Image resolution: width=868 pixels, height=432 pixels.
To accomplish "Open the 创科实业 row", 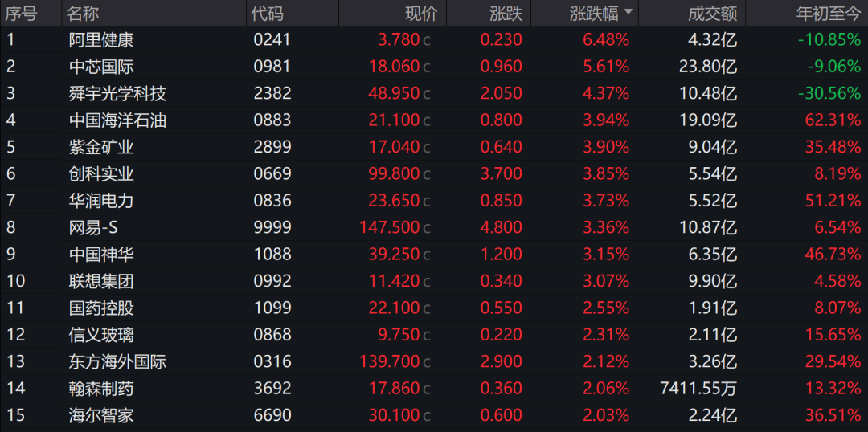I will pyautogui.click(x=434, y=174).
